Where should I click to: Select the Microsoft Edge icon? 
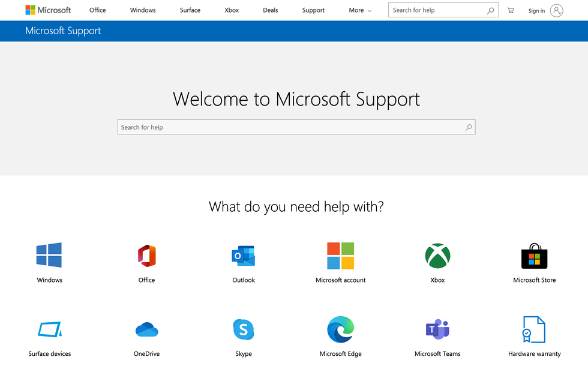coord(340,329)
